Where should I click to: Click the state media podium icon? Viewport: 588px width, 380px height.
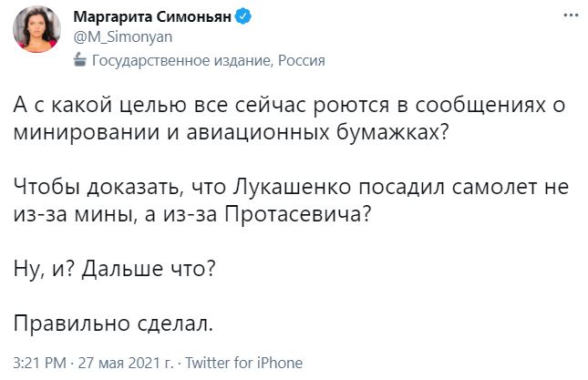click(77, 61)
